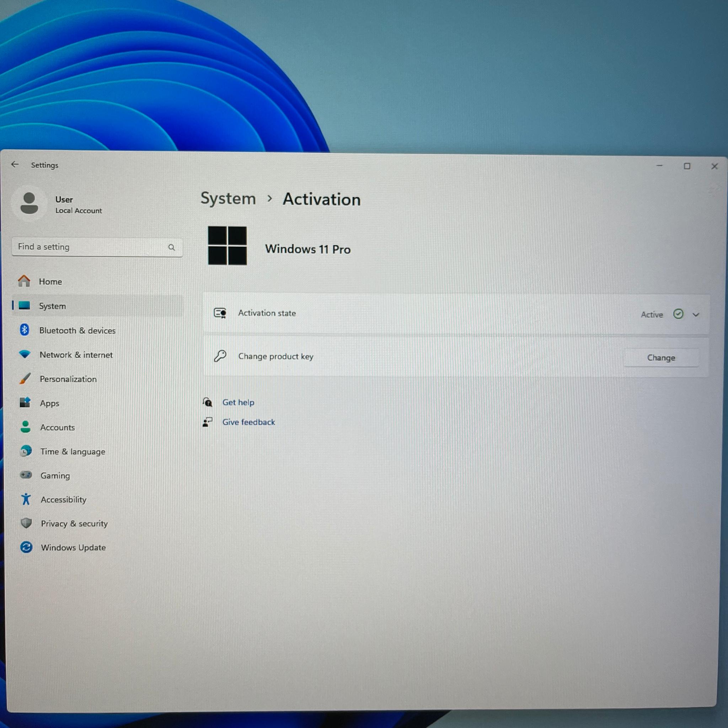Click the Activation state certificate icon
728x728 pixels.
point(220,313)
